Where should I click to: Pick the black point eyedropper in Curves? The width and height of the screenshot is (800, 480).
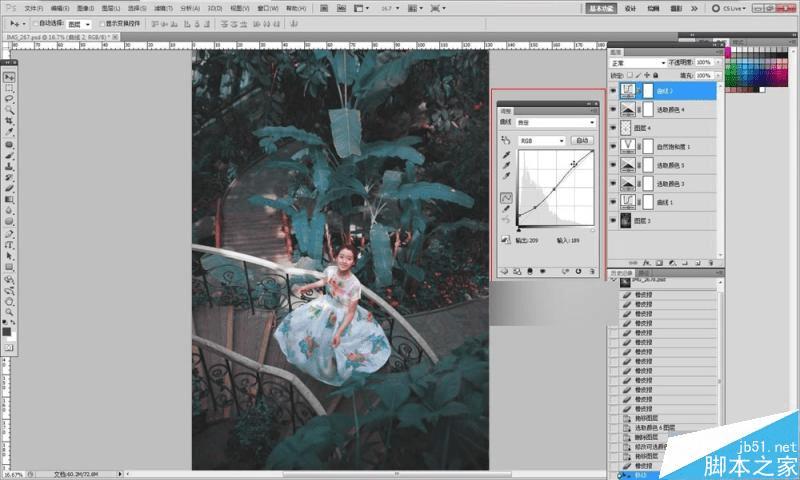506,156
